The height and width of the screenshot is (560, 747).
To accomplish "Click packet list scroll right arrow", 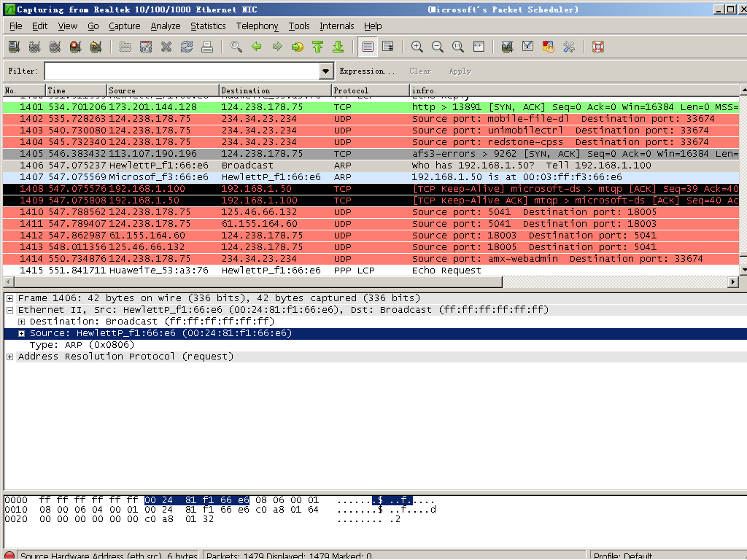I will pyautogui.click(x=734, y=282).
